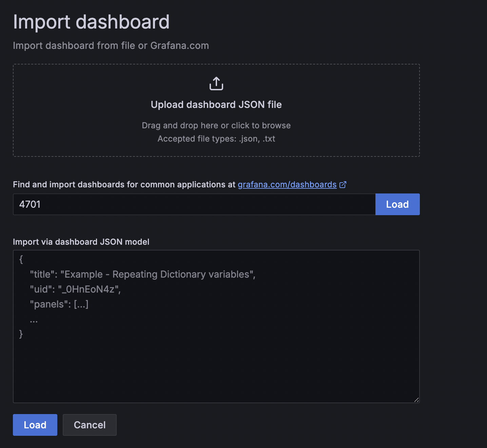The image size is (487, 448).
Task: Click the upload arrow icon
Action: (x=216, y=83)
